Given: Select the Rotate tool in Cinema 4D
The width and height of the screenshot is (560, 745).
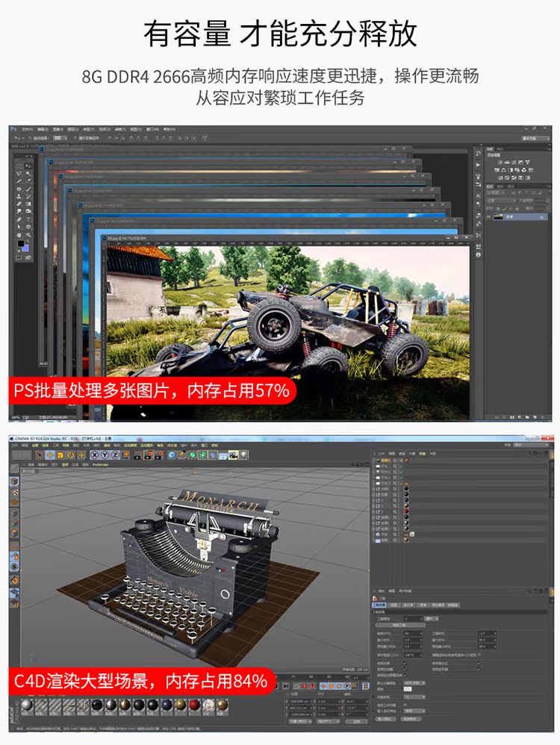Looking at the screenshot, I should tap(71, 455).
